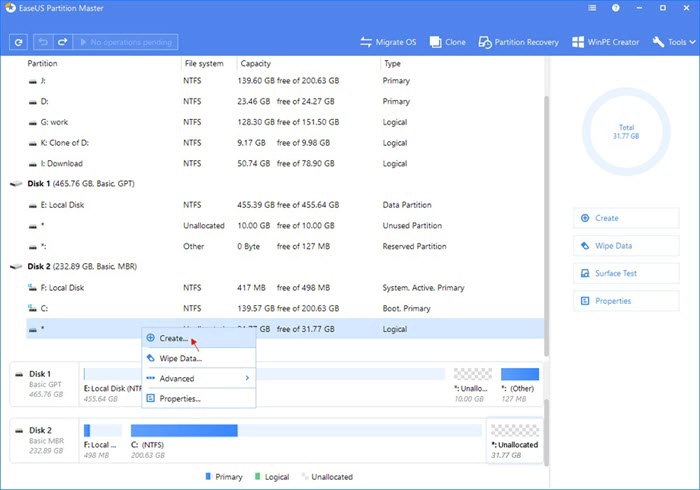Click the disk map vertical scrollbar
Viewport: 700px width, 490px height.
[546, 433]
